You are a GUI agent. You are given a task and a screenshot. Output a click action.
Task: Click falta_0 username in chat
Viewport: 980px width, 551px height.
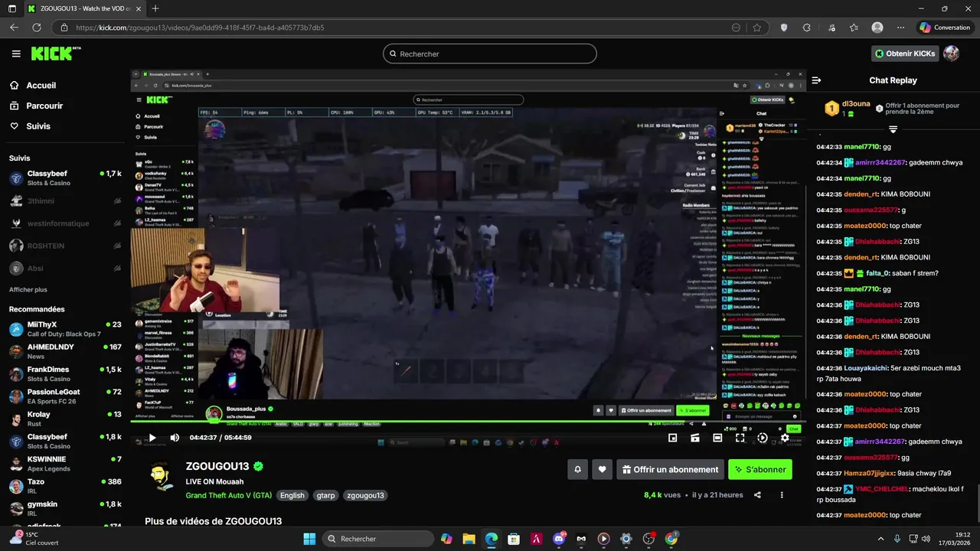(877, 273)
